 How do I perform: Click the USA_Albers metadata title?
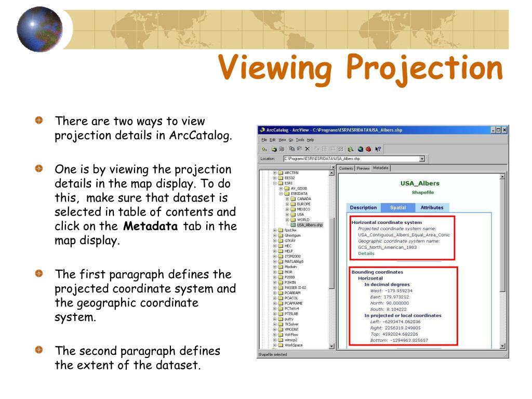coord(420,183)
